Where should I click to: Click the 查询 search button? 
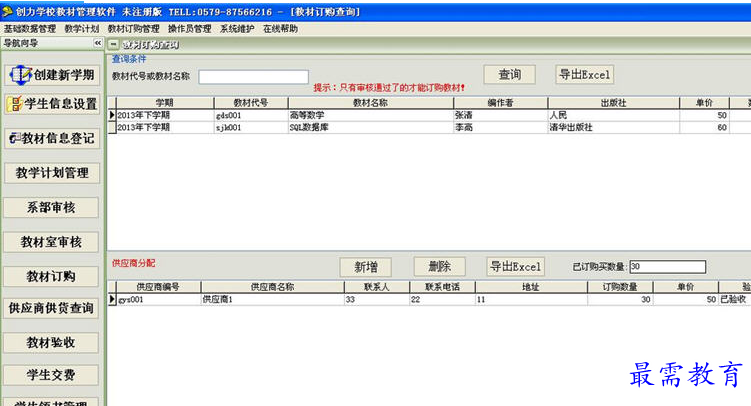[510, 75]
